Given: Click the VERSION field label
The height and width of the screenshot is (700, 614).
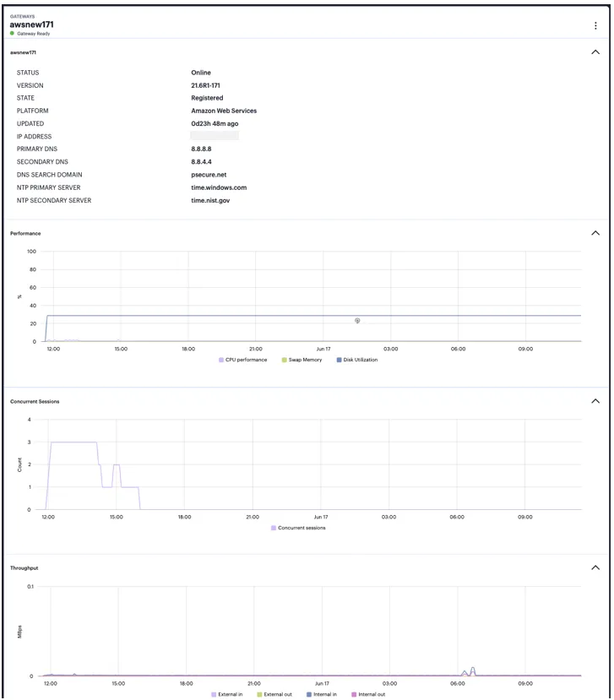Looking at the screenshot, I should tap(30, 85).
